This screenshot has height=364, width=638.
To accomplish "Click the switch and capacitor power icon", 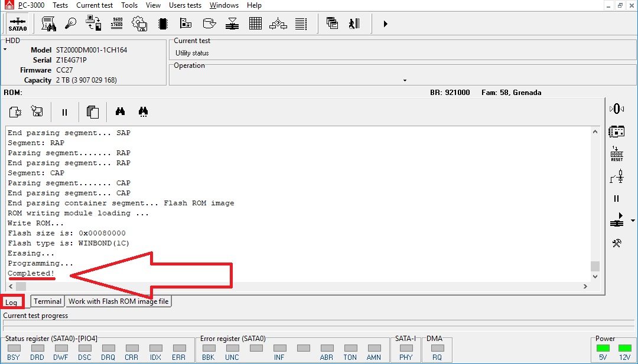I will tap(617, 176).
